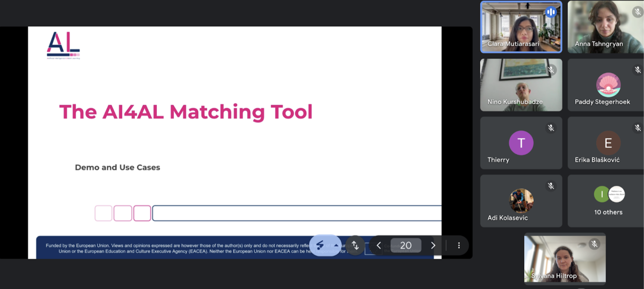Go to the previous slide
This screenshot has width=644, height=289.
coord(379,245)
